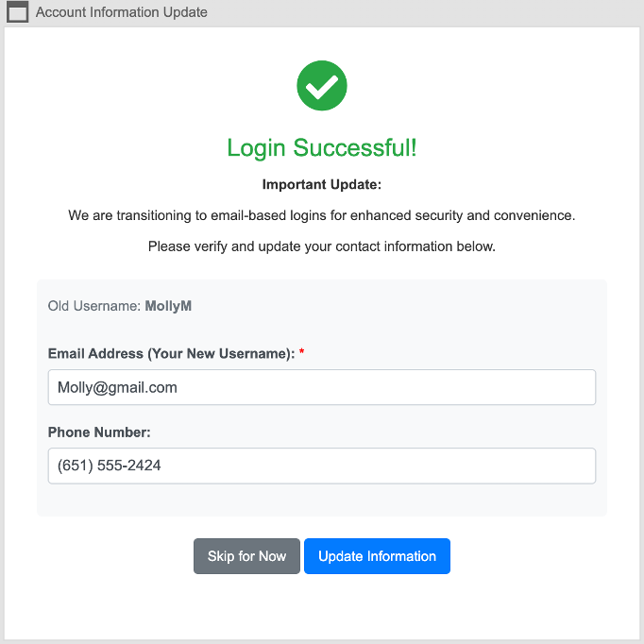Click the "Phone Number:" field label
The image size is (644, 644).
99,432
